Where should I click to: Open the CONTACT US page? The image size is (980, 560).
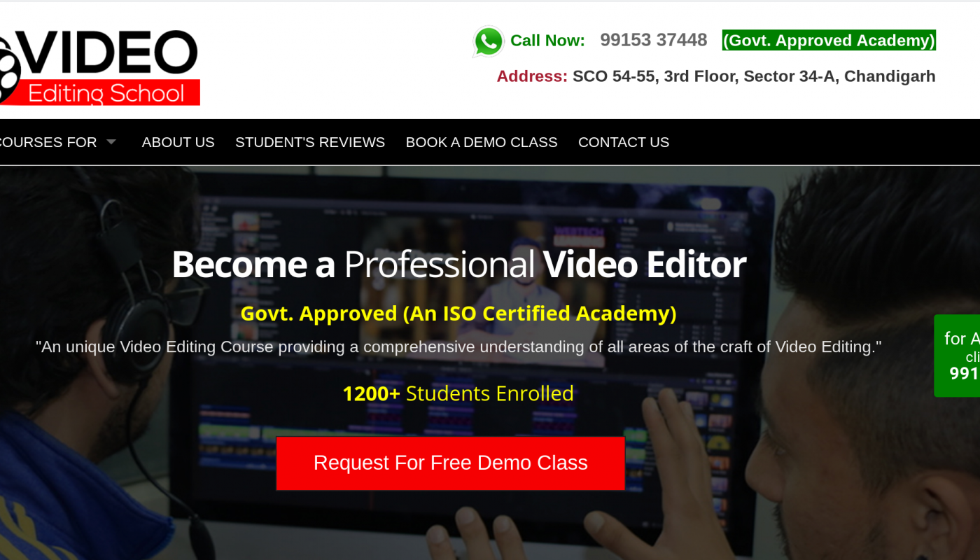tap(623, 142)
